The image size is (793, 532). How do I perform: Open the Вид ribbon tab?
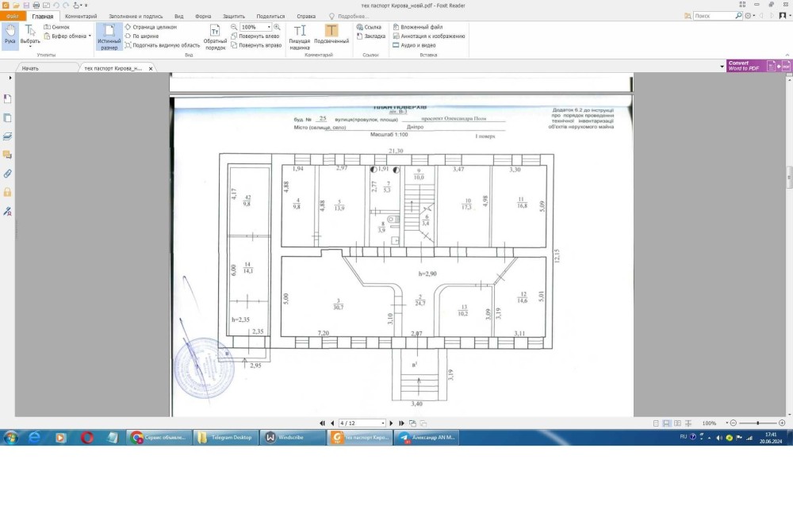pyautogui.click(x=179, y=16)
